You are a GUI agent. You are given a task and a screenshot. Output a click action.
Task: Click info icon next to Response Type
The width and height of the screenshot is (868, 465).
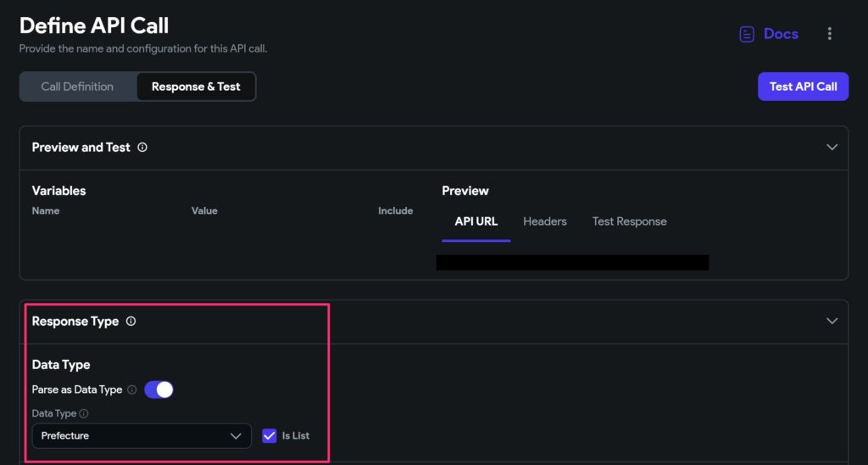(131, 322)
